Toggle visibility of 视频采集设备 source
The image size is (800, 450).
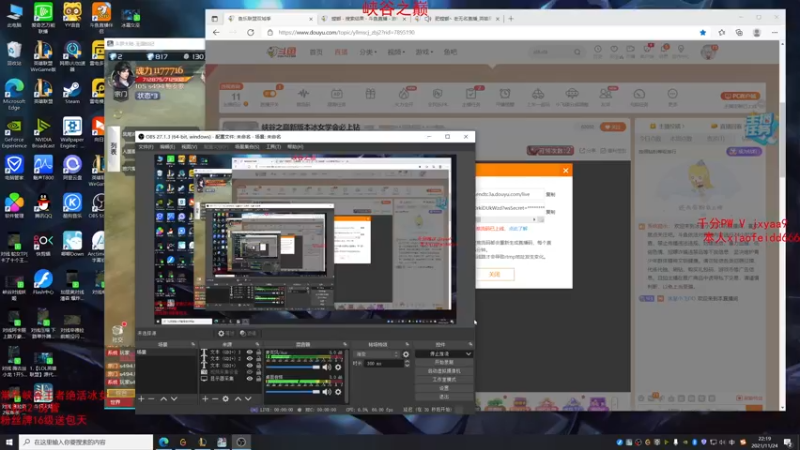249,372
